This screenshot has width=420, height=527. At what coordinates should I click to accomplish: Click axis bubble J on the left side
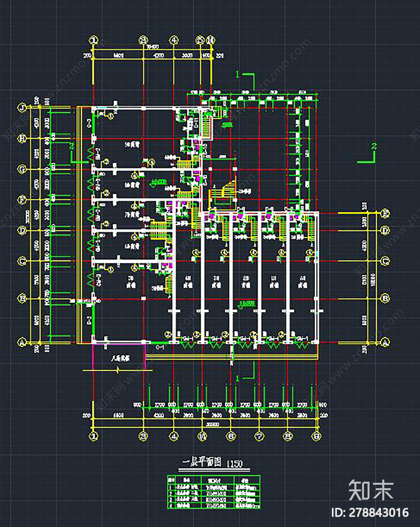[21, 107]
